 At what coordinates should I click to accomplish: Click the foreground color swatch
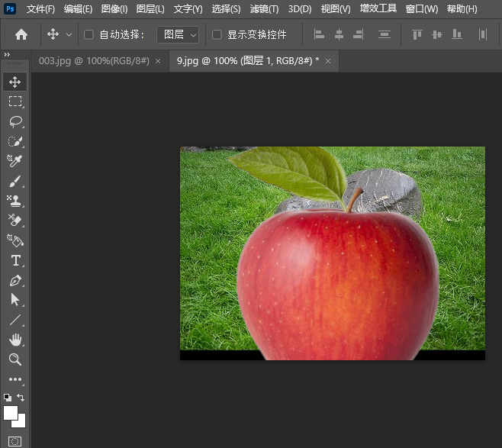click(11, 413)
